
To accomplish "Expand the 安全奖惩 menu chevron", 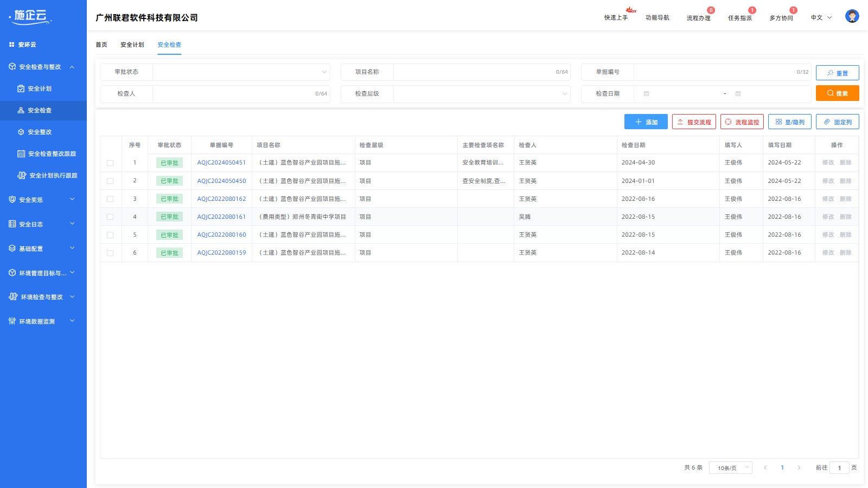I will (72, 199).
